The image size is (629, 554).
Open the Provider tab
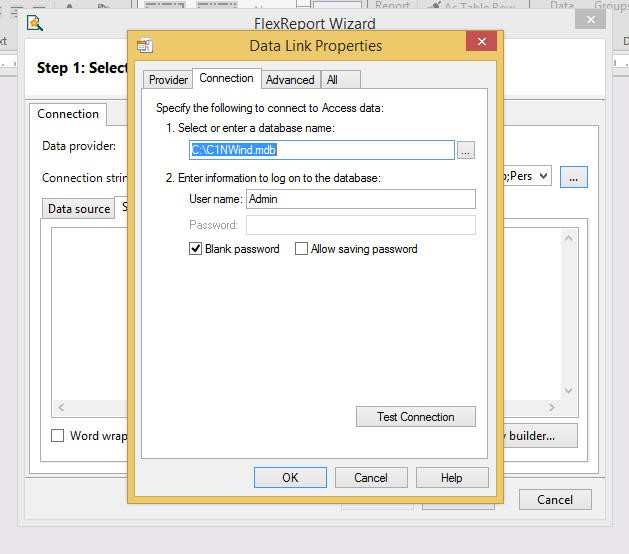pos(168,79)
